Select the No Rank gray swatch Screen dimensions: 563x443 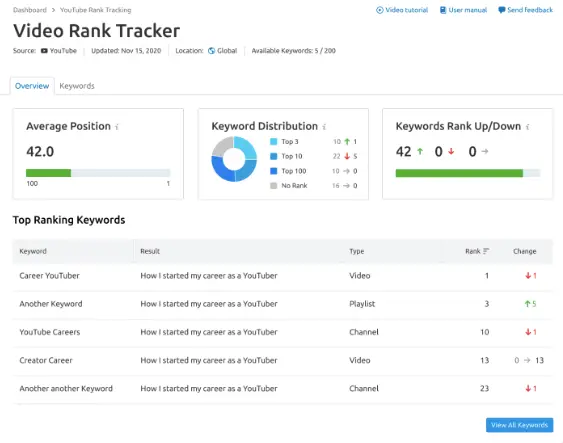[x=274, y=186]
